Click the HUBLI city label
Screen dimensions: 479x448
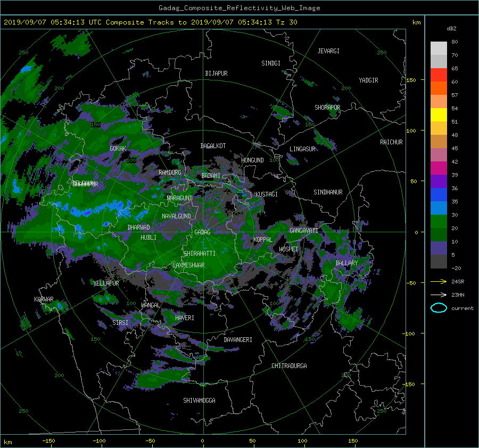pyautogui.click(x=148, y=238)
